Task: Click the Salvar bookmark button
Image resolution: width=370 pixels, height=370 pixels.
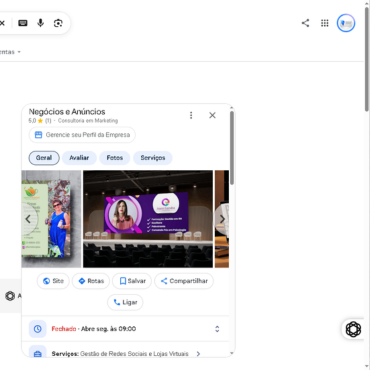Action: click(x=132, y=281)
